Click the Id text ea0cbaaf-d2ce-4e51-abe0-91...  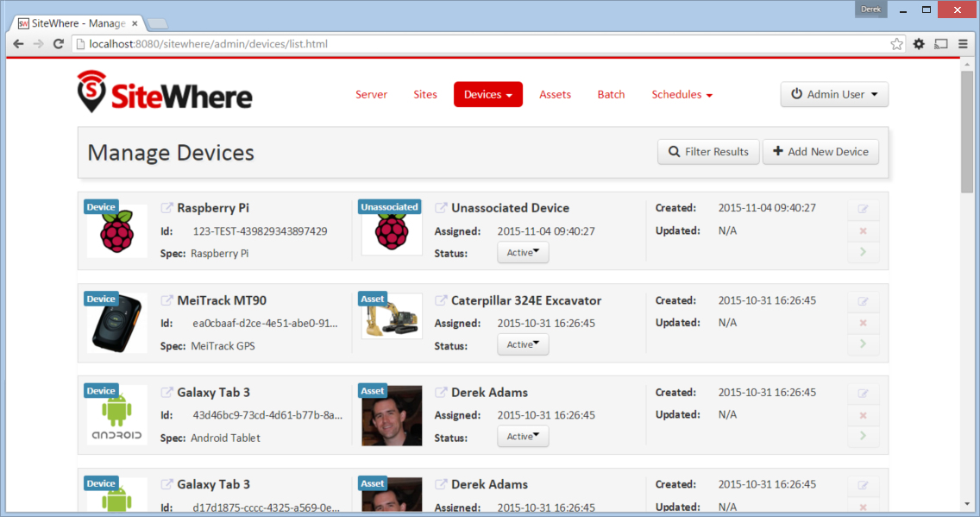pyautogui.click(x=265, y=323)
